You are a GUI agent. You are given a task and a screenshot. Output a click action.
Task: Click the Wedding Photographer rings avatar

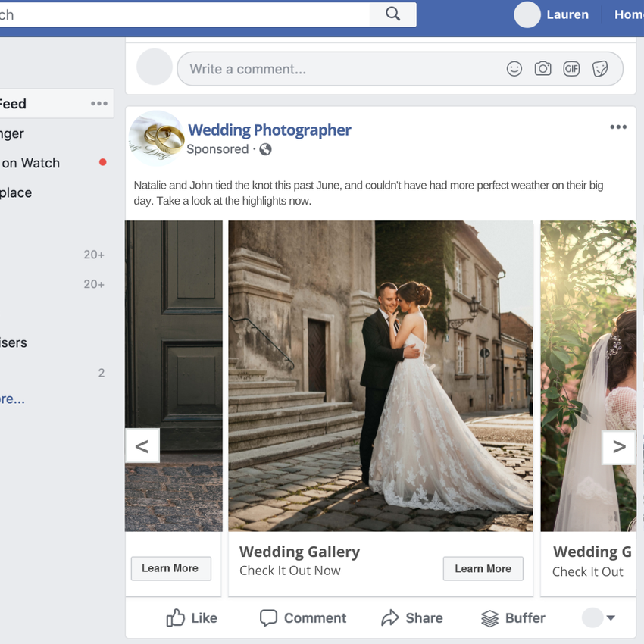pos(156,139)
